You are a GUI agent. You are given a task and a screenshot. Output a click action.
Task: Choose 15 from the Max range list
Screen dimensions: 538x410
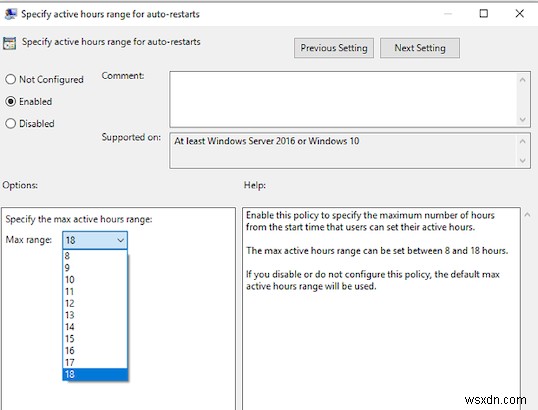click(x=95, y=339)
